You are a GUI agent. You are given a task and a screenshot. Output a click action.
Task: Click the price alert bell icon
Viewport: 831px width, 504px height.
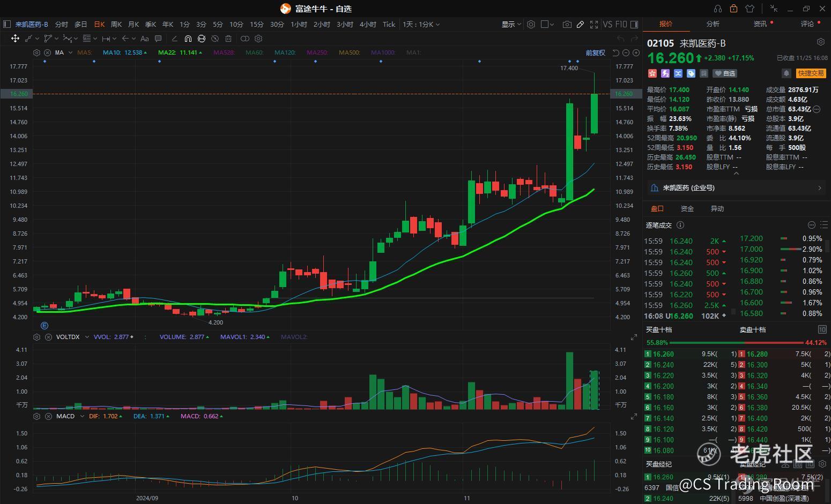click(787, 73)
